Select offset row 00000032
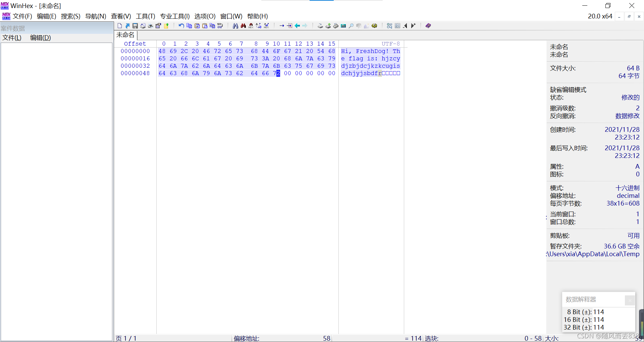The image size is (644, 342). (135, 66)
